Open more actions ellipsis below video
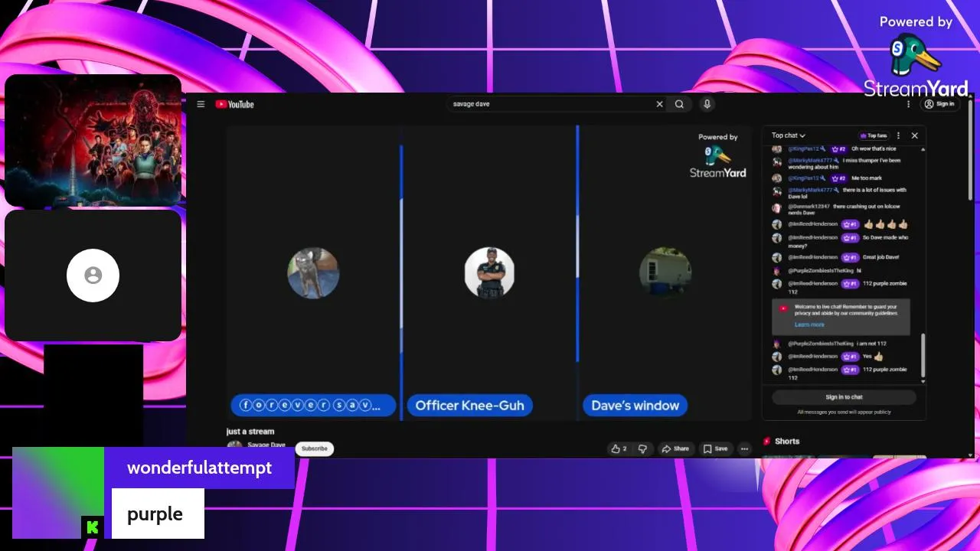Image resolution: width=980 pixels, height=551 pixels. click(744, 449)
